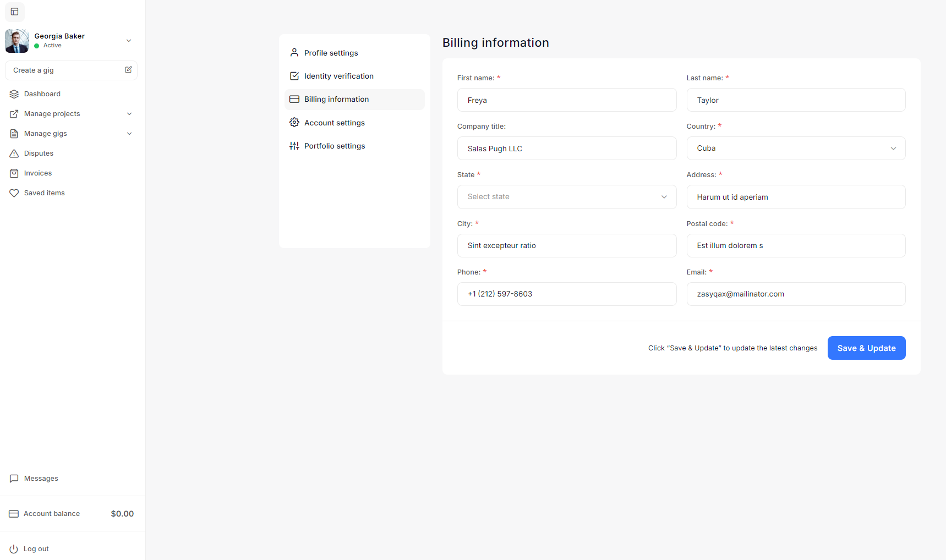The height and width of the screenshot is (560, 946).
Task: Click the Messages chat bubble icon
Action: click(x=14, y=479)
